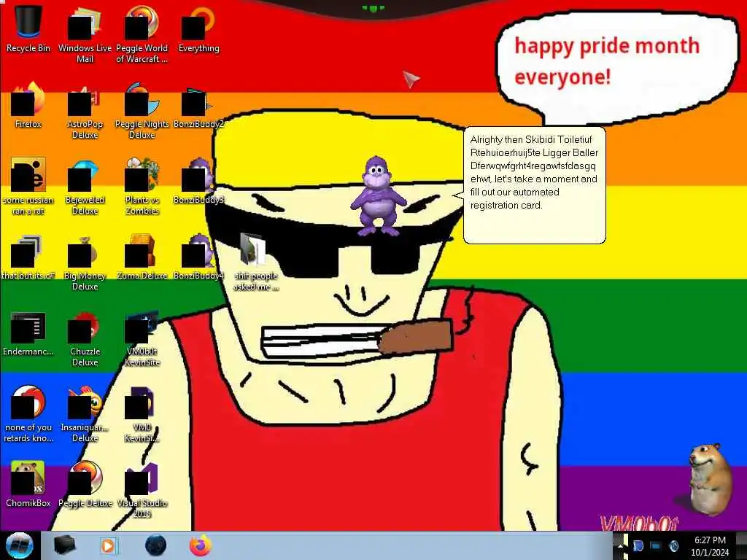Open Firefox from the taskbar
747x560 pixels.
point(201,545)
